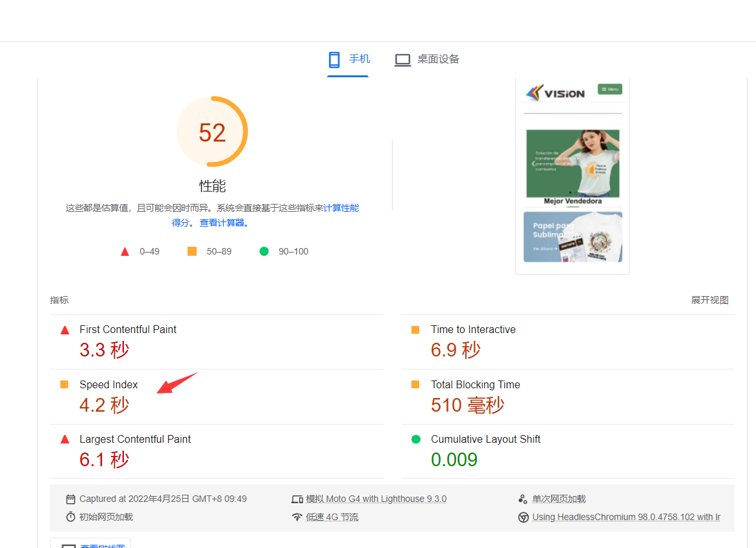Click the 初始网页加载 text
This screenshot has width=756, height=548.
(106, 517)
